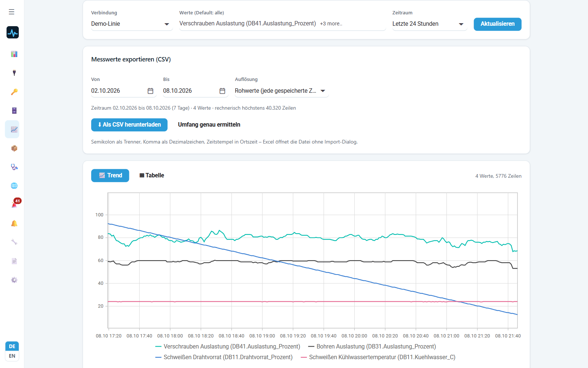This screenshot has width=588, height=368.
Task: Toggle Verschrauben Auslastung legend series
Action: coord(228,346)
